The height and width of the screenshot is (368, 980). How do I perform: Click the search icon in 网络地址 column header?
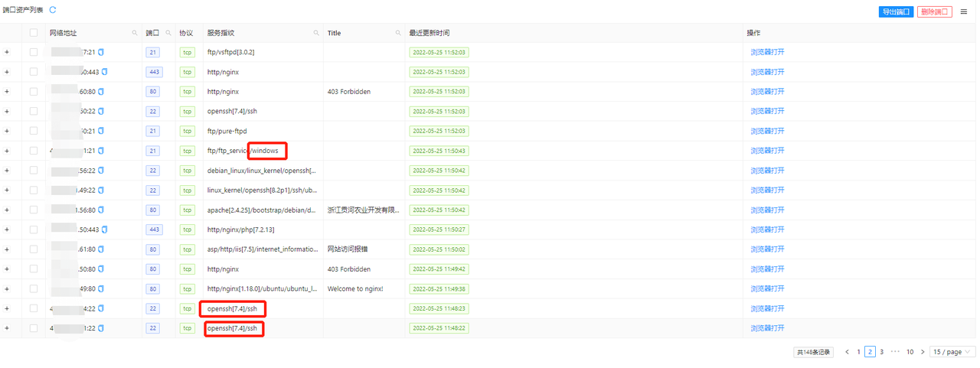135,33
